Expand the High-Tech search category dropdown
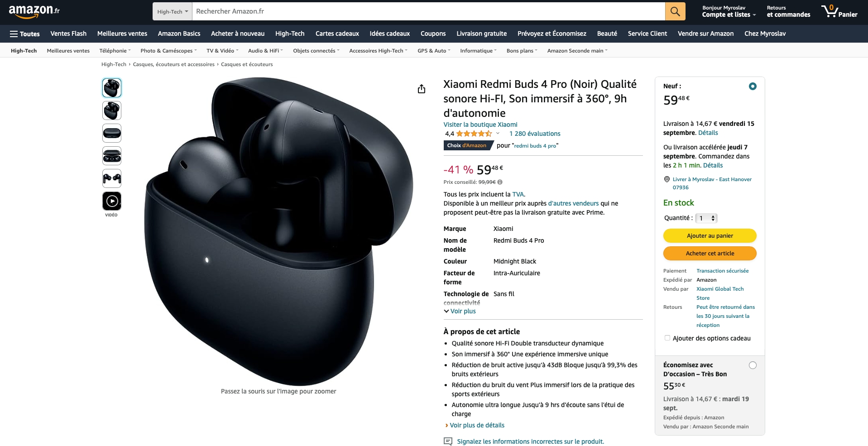 point(173,11)
